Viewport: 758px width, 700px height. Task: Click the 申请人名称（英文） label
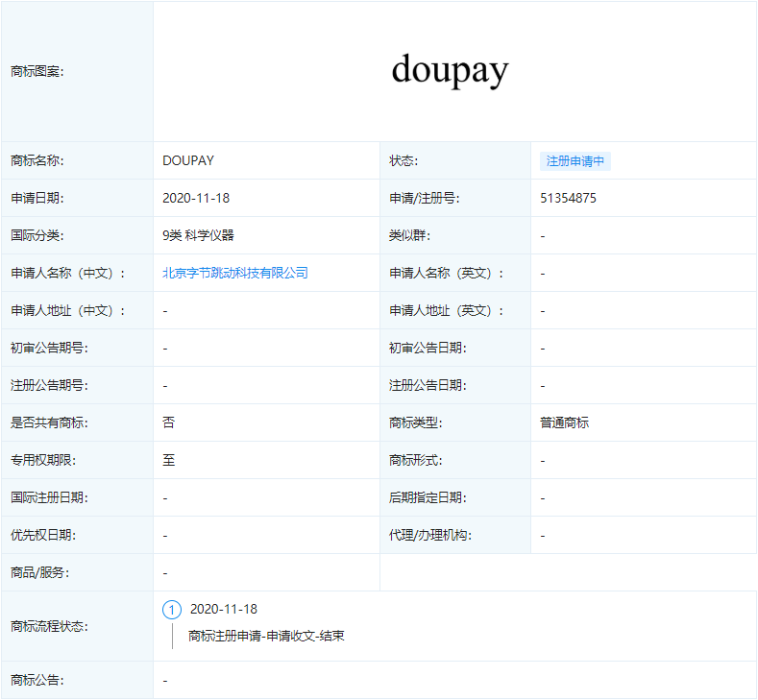446,273
